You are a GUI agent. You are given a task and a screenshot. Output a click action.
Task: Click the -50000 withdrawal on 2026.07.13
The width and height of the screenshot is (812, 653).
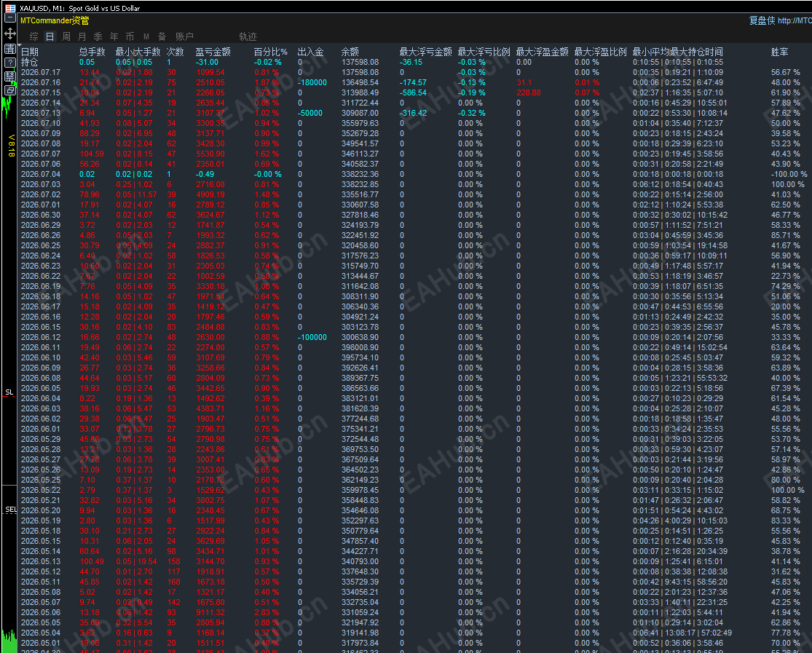click(x=310, y=113)
